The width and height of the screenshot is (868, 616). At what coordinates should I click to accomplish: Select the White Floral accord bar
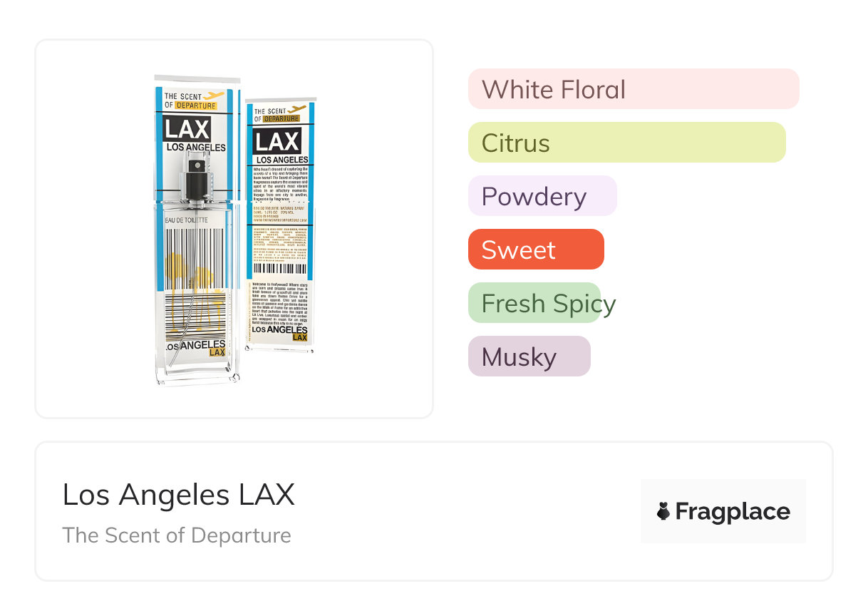(634, 89)
